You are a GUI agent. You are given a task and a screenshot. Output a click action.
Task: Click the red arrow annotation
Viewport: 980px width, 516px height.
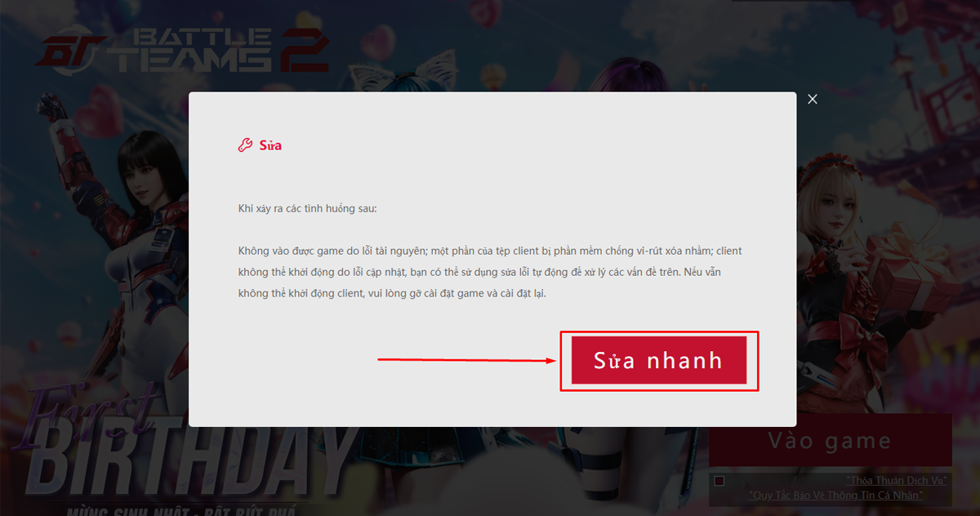coord(466,359)
